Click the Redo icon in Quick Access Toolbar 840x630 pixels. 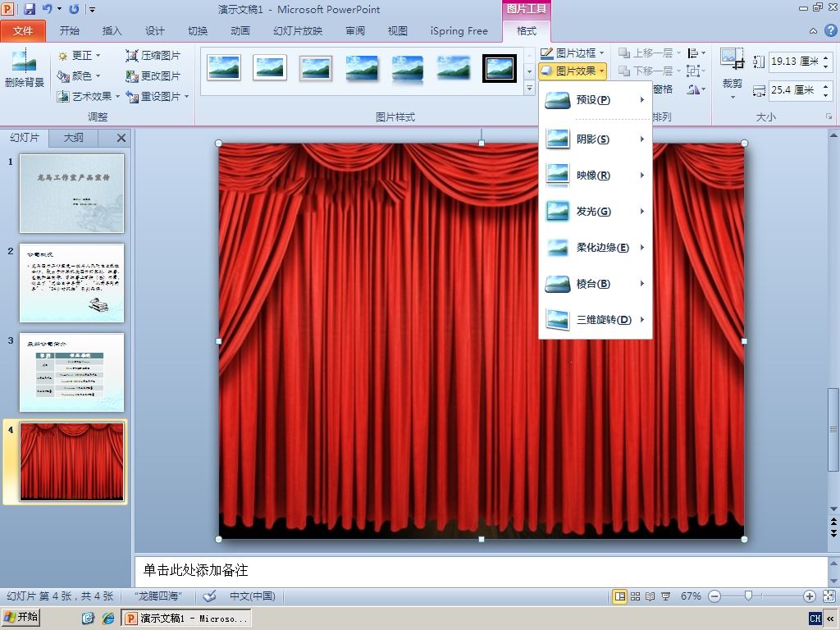pyautogui.click(x=74, y=8)
